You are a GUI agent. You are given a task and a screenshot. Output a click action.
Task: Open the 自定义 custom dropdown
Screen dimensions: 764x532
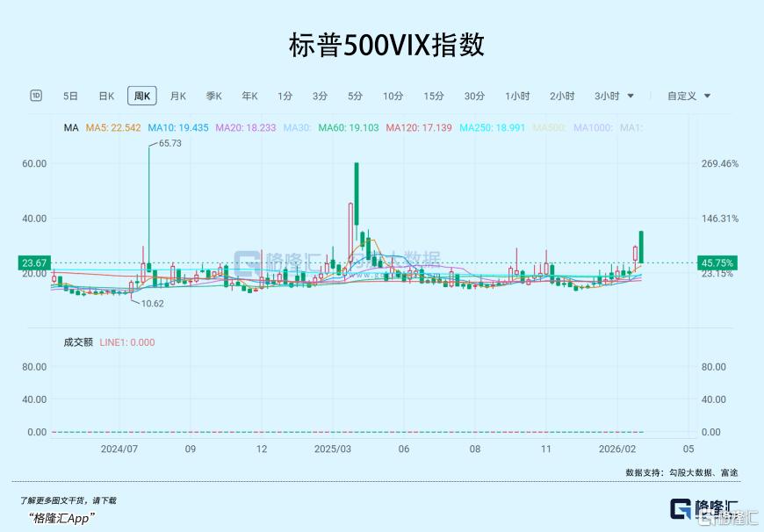688,96
